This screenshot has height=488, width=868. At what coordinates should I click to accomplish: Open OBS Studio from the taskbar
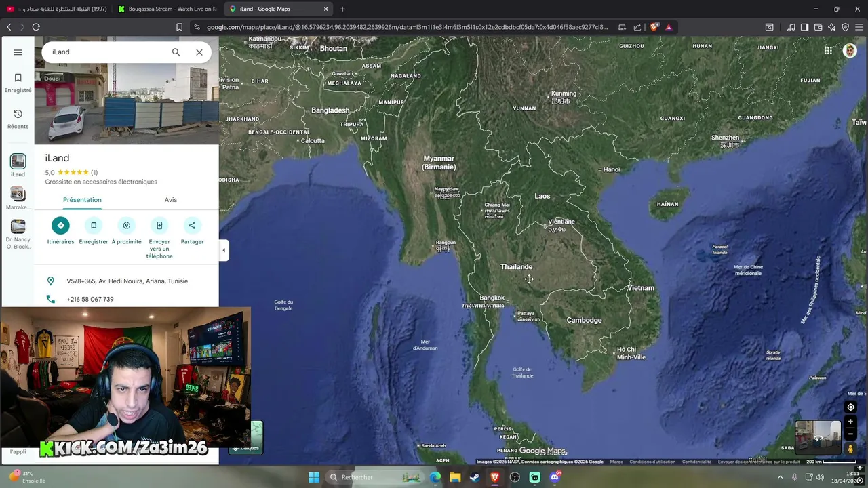[x=515, y=477]
